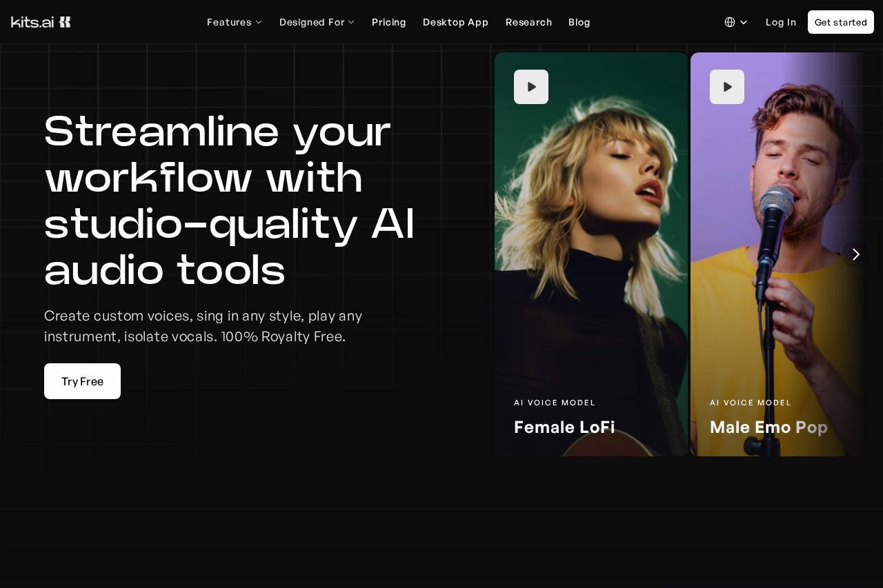Go to the Pricing page
Screen dimensions: 883x588
389,22
